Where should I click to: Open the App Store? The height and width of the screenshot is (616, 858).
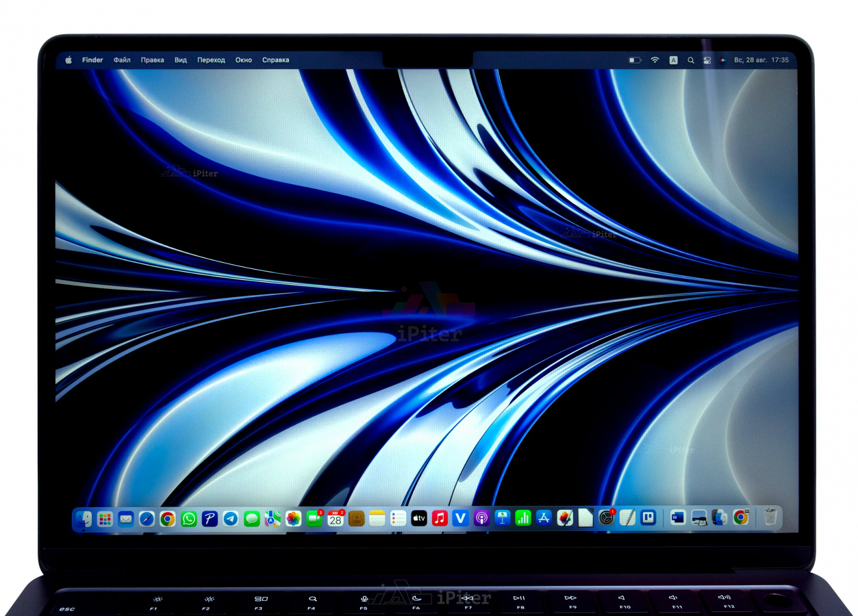pos(544,519)
